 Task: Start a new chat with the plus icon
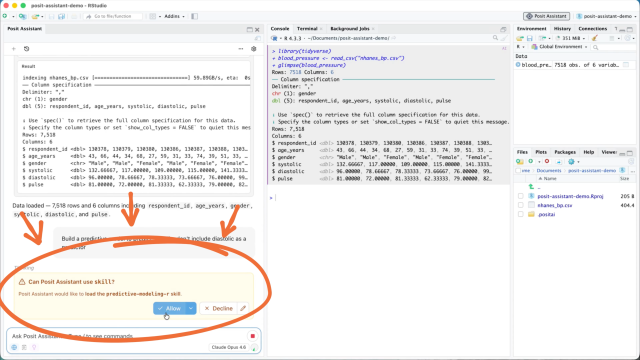point(13,49)
